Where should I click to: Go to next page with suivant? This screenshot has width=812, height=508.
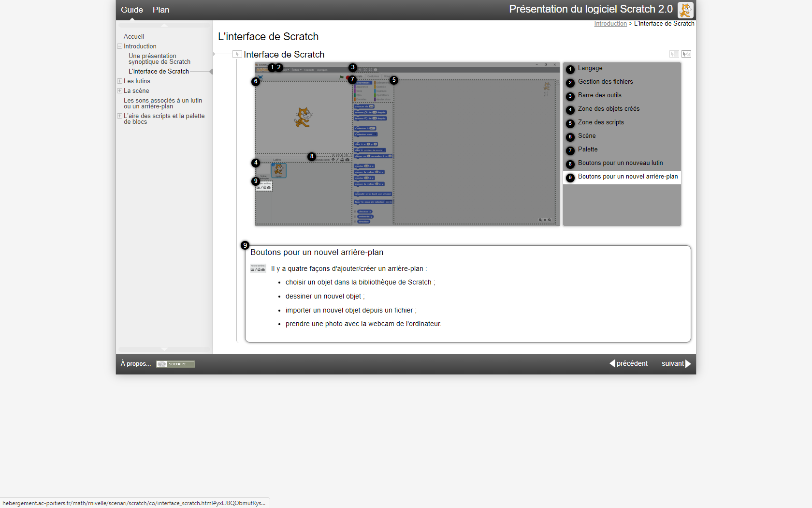point(676,363)
